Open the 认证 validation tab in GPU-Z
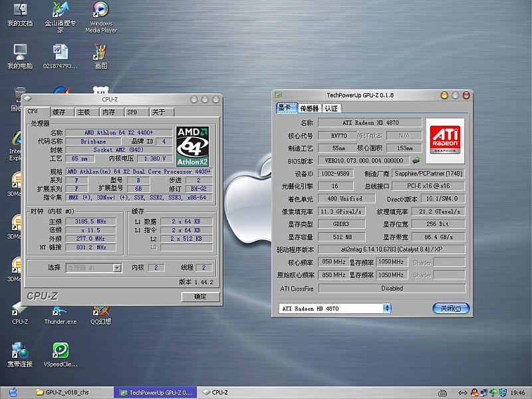The width and height of the screenshot is (532, 399). pos(331,108)
